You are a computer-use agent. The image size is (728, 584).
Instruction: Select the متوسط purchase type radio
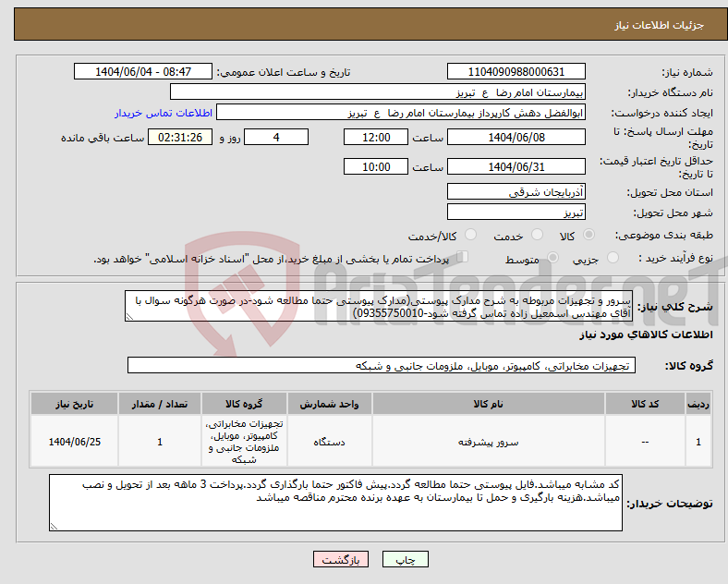[x=552, y=258]
